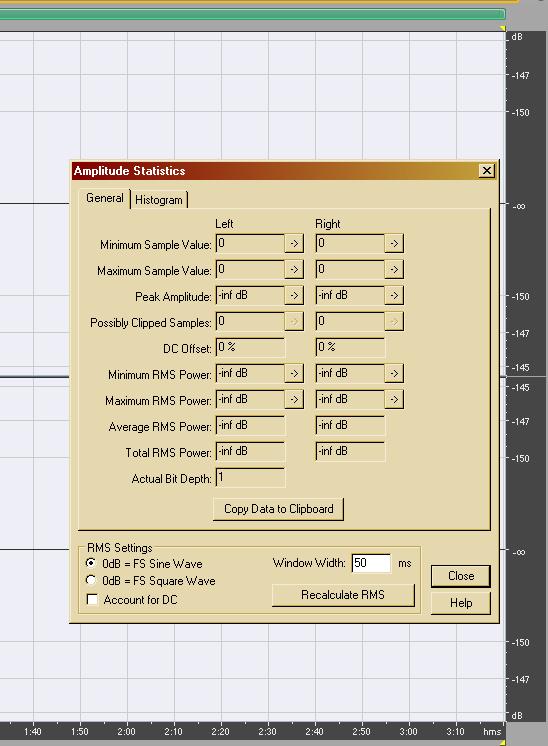This screenshot has width=548, height=746.
Task: Switch to the Histogram tab
Action: point(159,200)
